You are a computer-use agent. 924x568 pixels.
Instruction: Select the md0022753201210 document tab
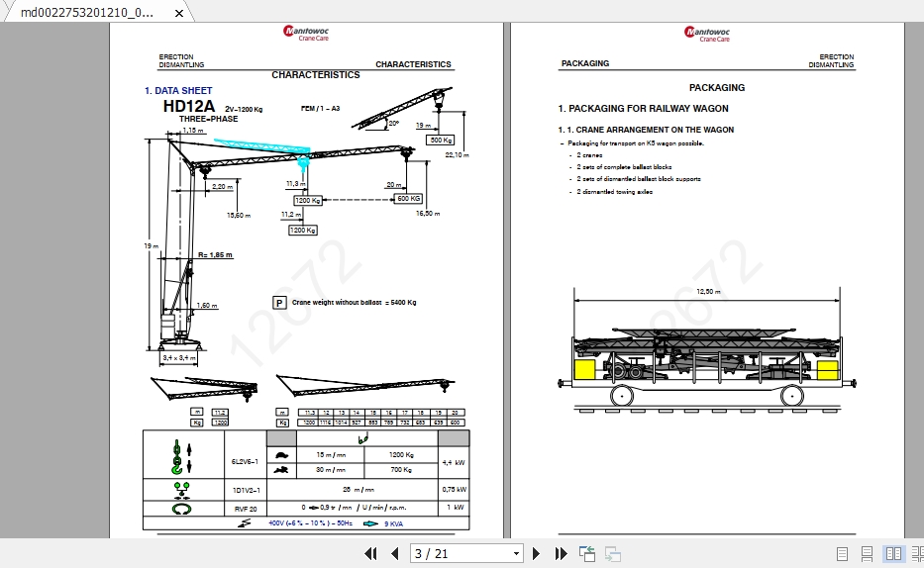coord(88,12)
